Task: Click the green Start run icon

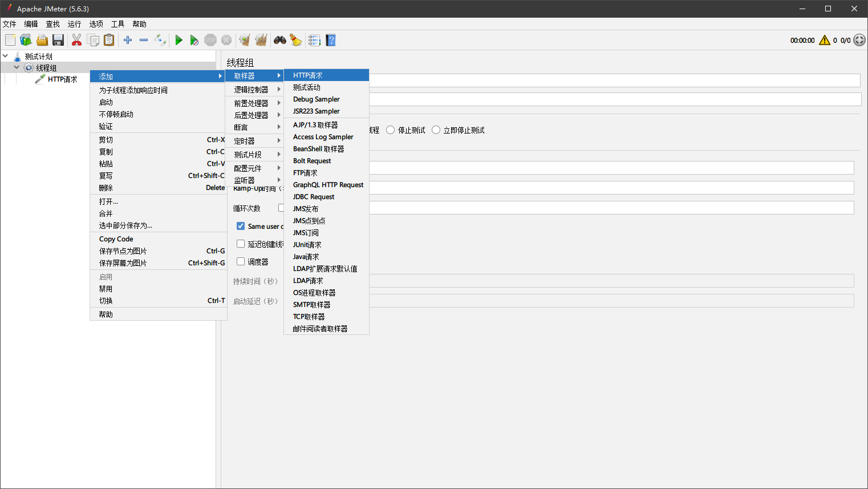Action: [x=179, y=40]
